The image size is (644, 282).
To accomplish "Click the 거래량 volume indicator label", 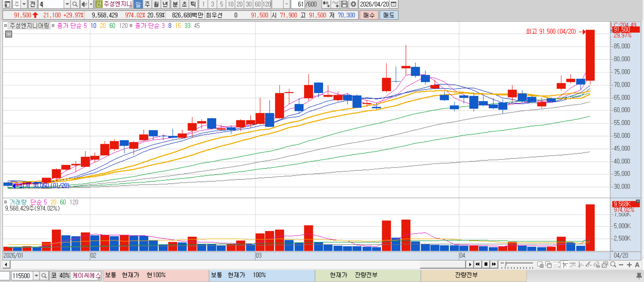I will pos(18,202).
